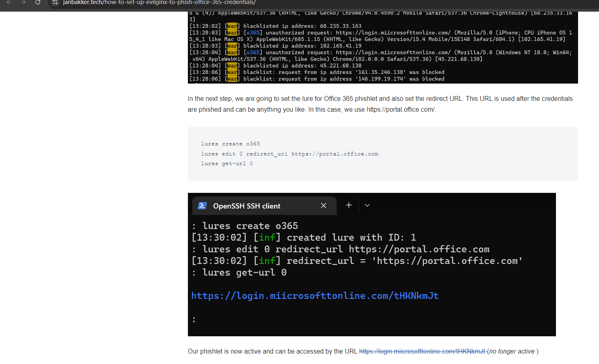Click the blue phishing URL inside the SSH terminal
Screen dimensions: 599x364
point(315,296)
